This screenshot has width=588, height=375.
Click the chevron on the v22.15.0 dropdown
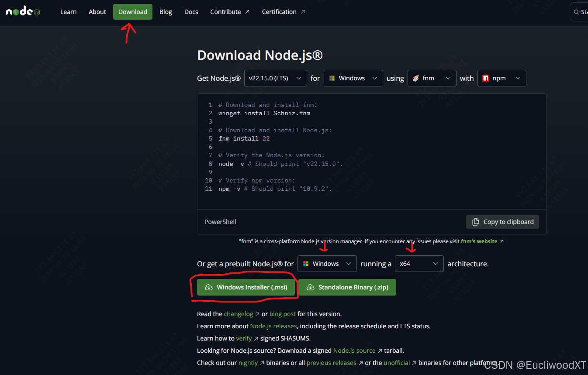pyautogui.click(x=299, y=78)
